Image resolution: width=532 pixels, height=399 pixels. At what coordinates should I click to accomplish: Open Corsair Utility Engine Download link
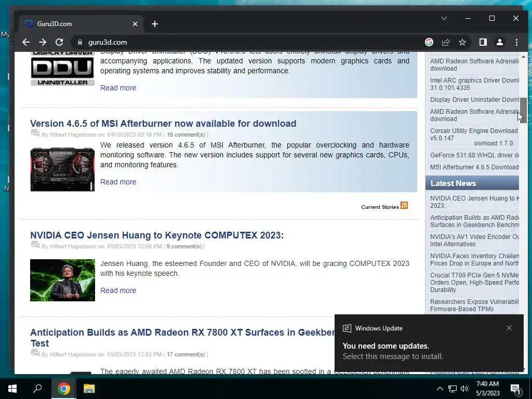pyautogui.click(x=474, y=135)
